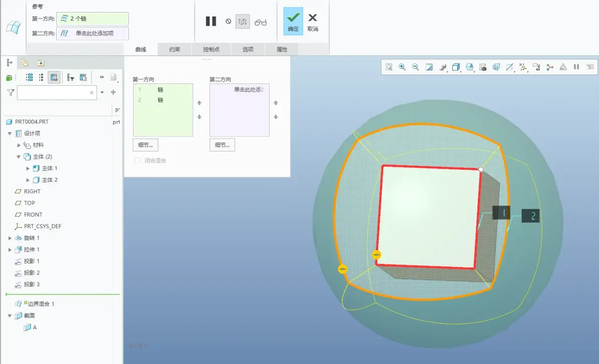
Task: Click the zoom out magnifier icon
Action: [x=416, y=67]
